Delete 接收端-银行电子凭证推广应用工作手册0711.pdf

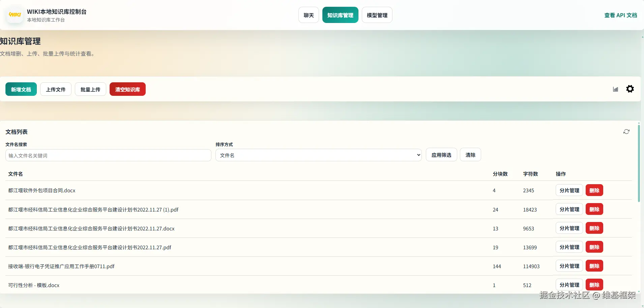click(594, 266)
